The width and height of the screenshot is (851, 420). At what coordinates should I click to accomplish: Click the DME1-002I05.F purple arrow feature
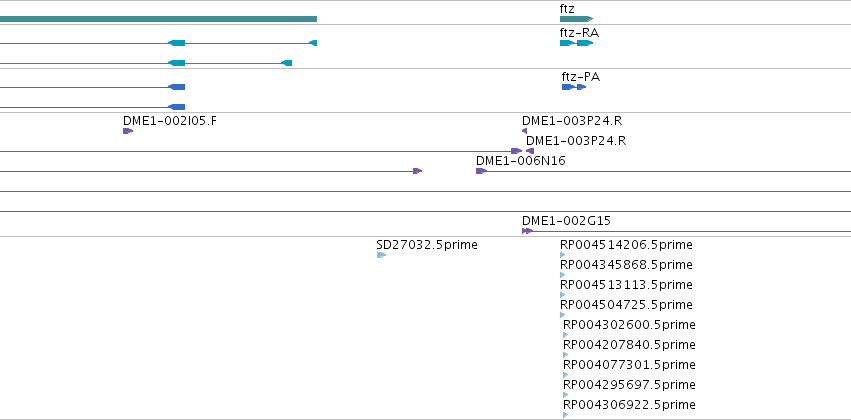(x=128, y=131)
